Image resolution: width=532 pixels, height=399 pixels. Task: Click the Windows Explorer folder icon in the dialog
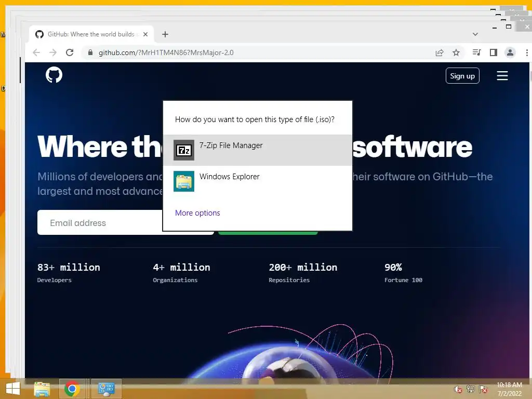[x=184, y=181]
